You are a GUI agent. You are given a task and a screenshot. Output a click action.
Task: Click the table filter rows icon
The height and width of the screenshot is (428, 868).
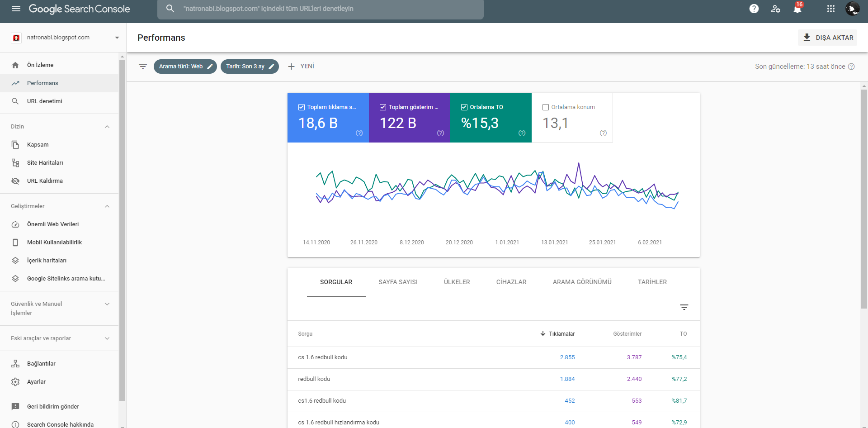pos(684,307)
